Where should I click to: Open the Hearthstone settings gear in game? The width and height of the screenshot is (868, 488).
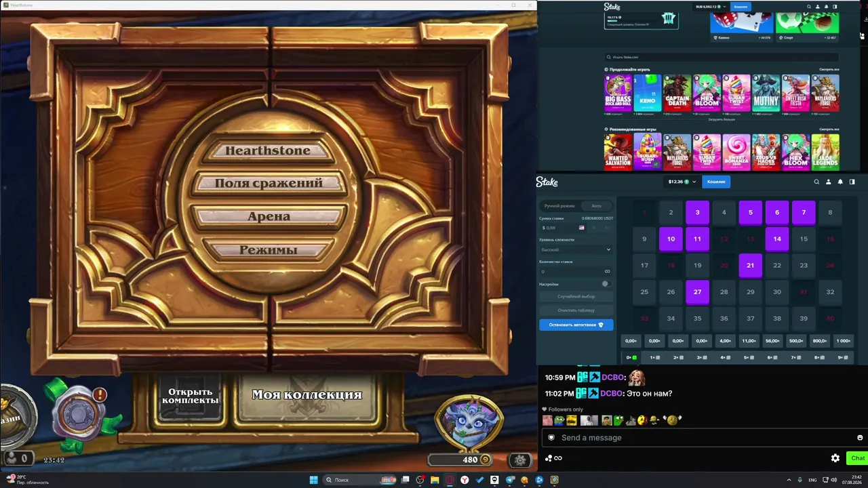click(x=520, y=460)
